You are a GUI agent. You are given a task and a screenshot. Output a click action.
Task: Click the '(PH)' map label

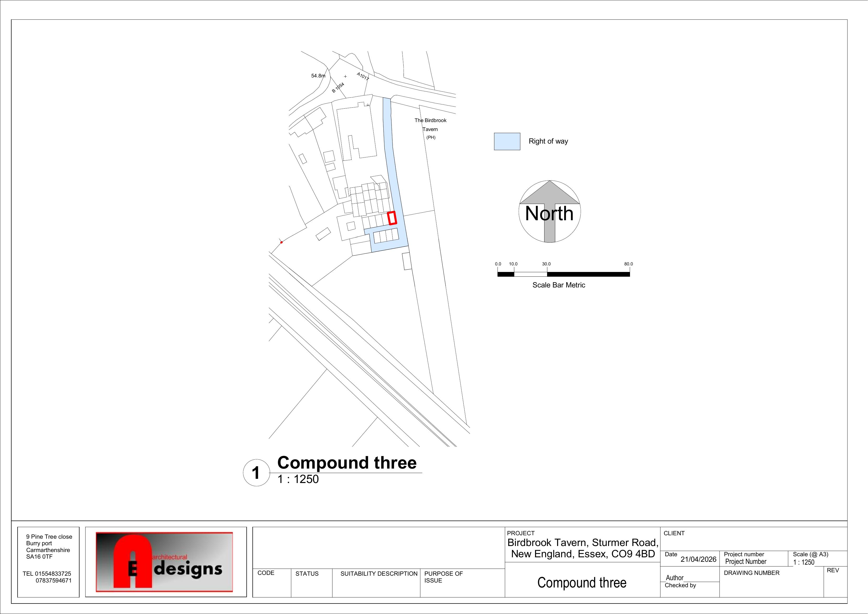click(x=431, y=137)
